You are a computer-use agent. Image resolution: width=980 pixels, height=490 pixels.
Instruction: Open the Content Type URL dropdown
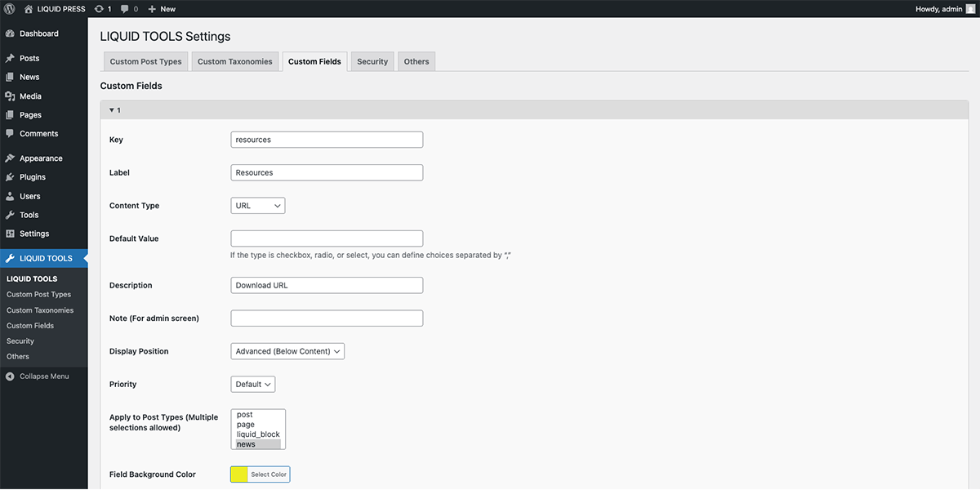click(258, 206)
